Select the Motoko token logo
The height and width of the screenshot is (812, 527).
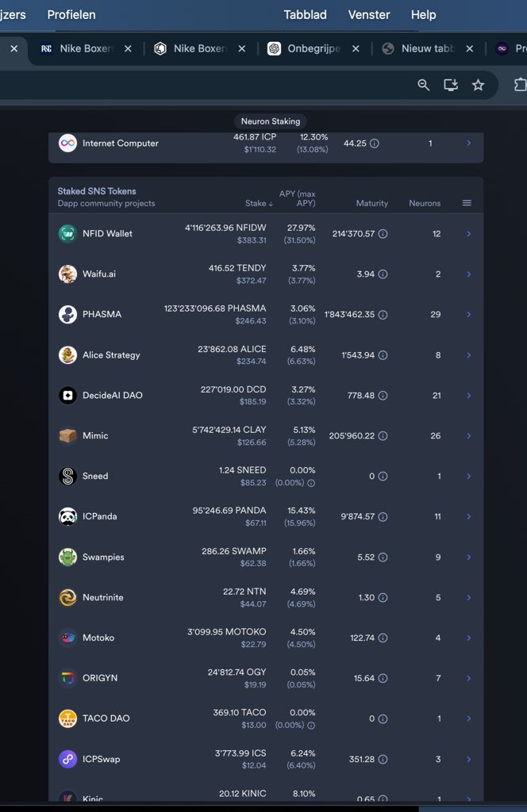point(67,638)
